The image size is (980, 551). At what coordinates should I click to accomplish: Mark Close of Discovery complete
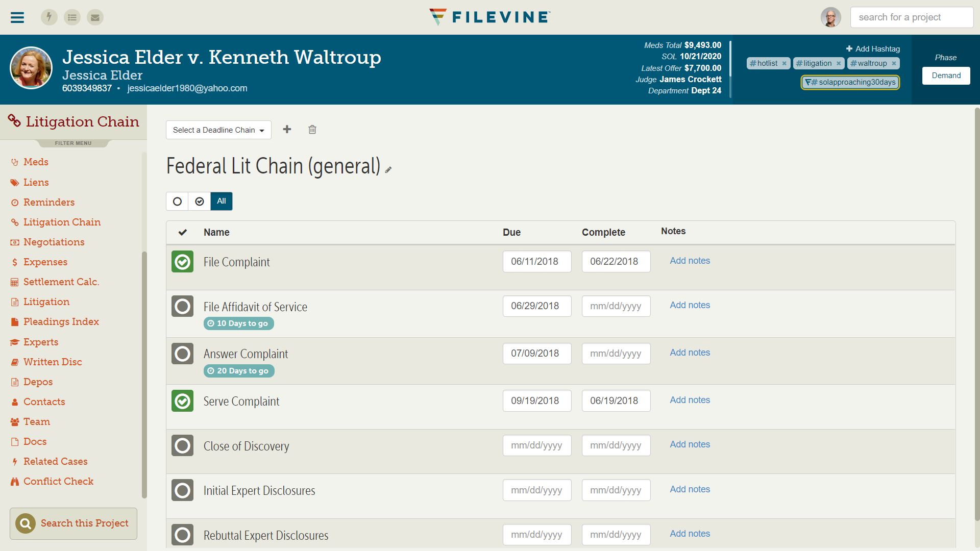[182, 445]
